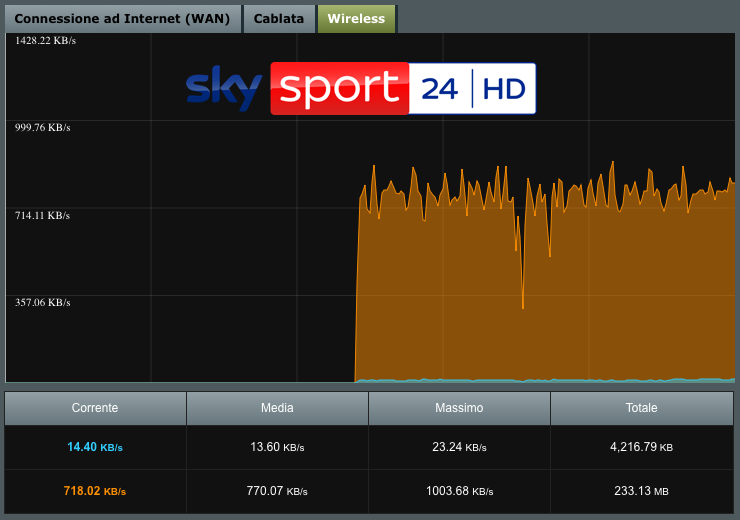This screenshot has width=740, height=520.
Task: Click the 1003.68 KB/s maximum value
Action: pos(459,491)
